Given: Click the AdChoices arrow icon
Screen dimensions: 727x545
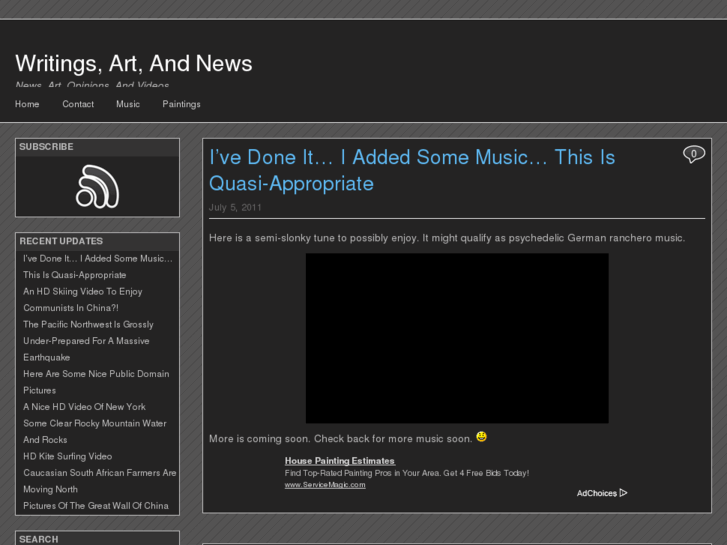Looking at the screenshot, I should [623, 493].
